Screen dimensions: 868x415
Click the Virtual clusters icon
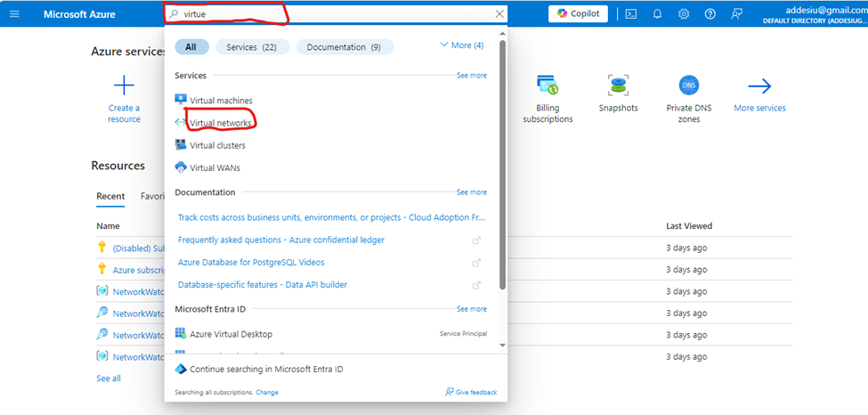point(181,144)
